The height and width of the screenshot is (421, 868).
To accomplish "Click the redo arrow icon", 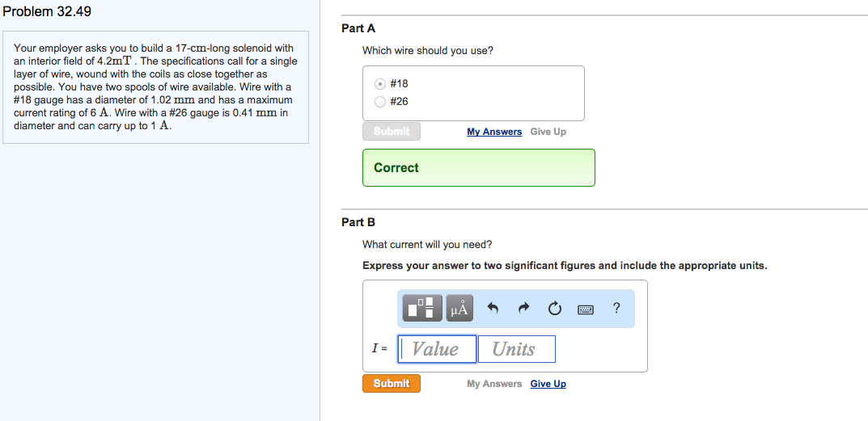I will click(x=523, y=308).
